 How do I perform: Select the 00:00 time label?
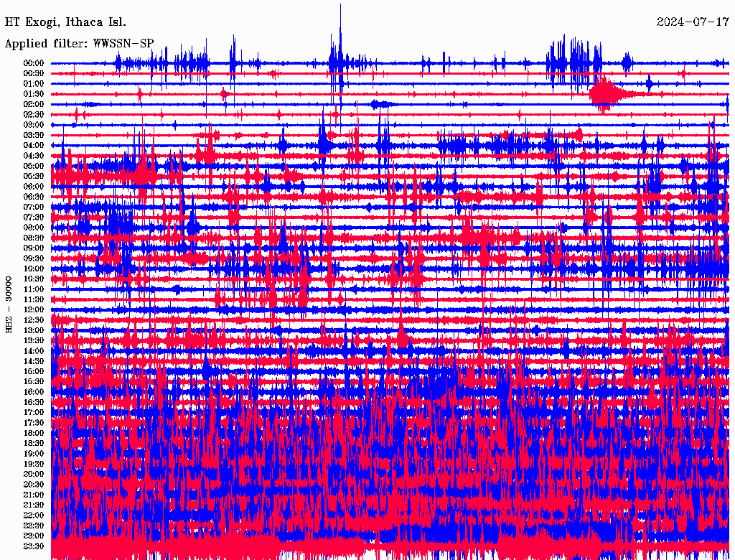(x=34, y=63)
